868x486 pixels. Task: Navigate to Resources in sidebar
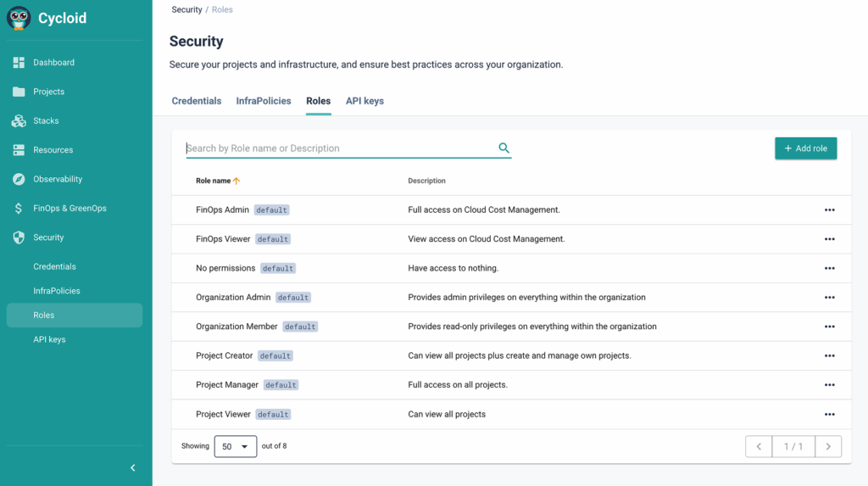53,150
